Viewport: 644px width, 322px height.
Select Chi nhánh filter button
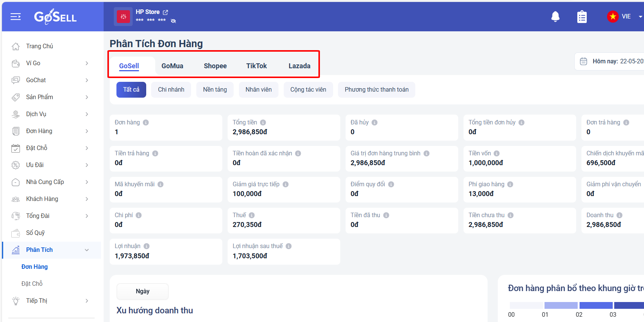click(171, 90)
